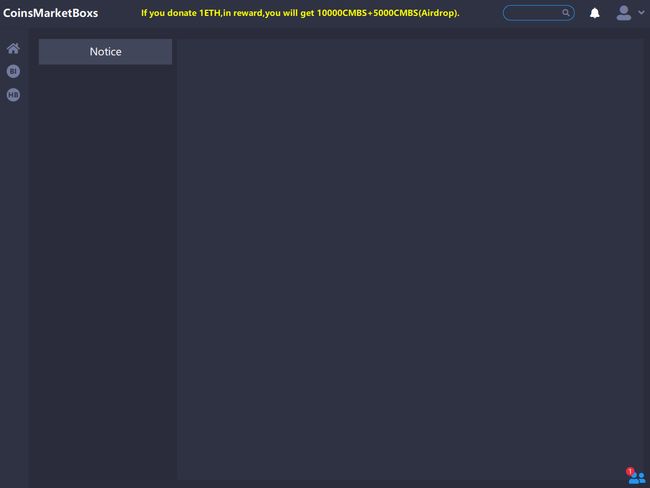Focus the search input field
Image resolution: width=650 pixels, height=488 pixels.
[538, 13]
